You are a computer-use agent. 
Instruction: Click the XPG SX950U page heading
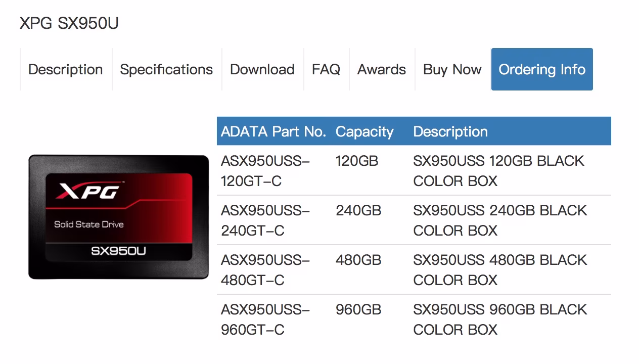coord(69,23)
